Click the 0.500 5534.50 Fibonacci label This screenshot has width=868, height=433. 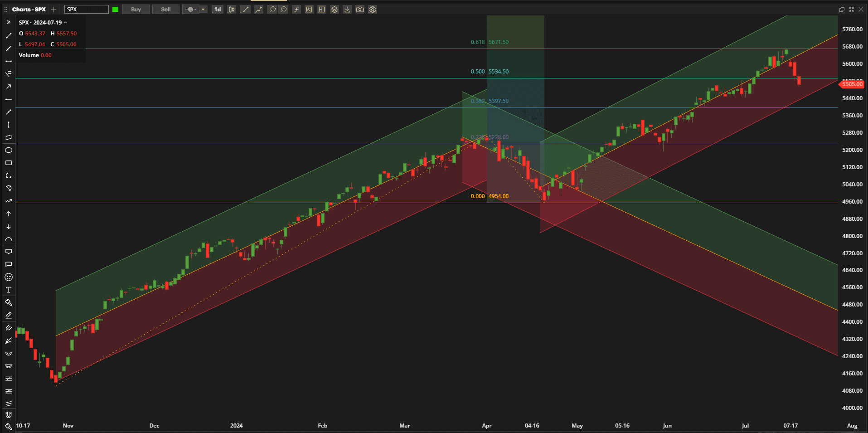(x=490, y=71)
